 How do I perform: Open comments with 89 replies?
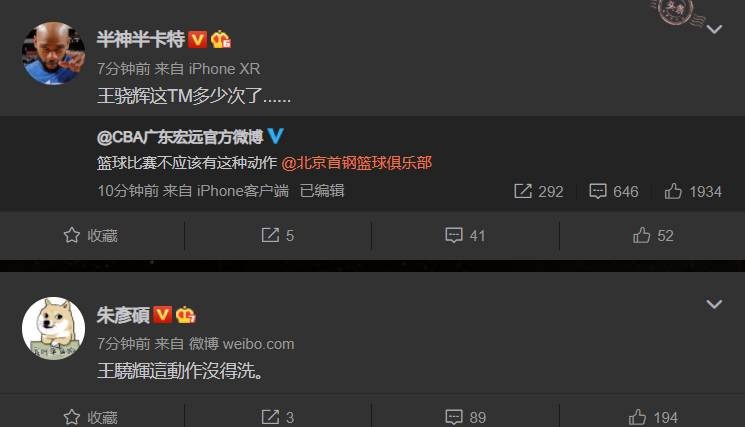(x=465, y=417)
